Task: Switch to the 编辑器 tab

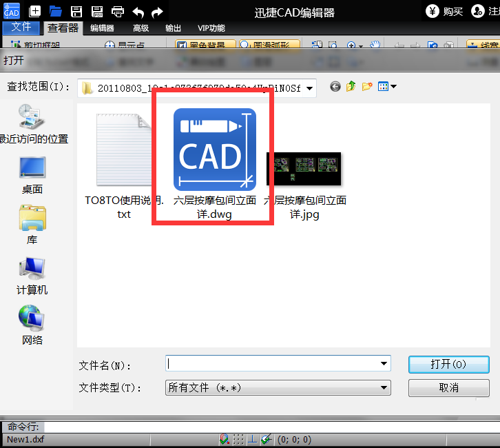Action: click(102, 28)
